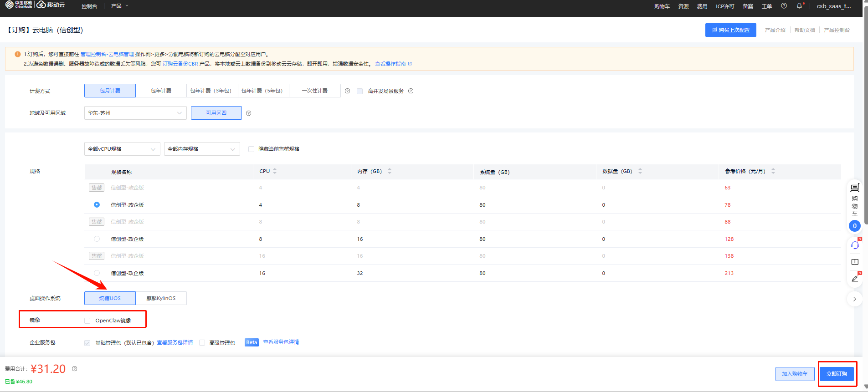Choose 麒麟KylinOS desktop operating system

click(161, 298)
